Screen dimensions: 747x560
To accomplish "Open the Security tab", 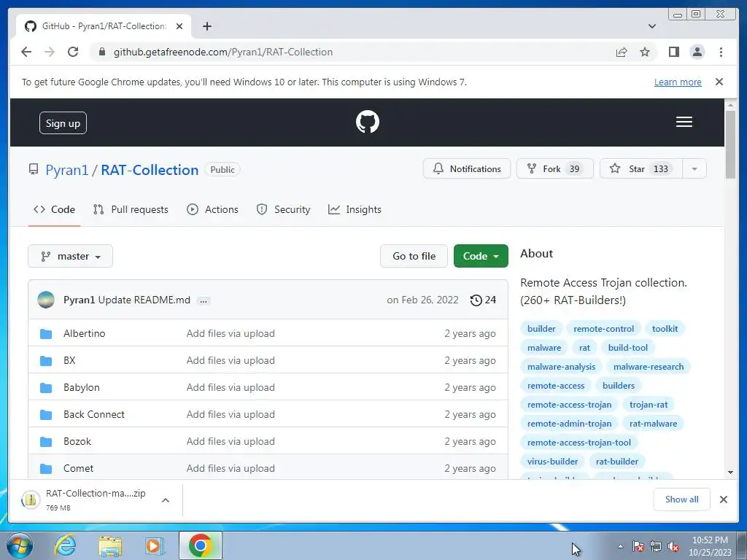I will point(283,209).
